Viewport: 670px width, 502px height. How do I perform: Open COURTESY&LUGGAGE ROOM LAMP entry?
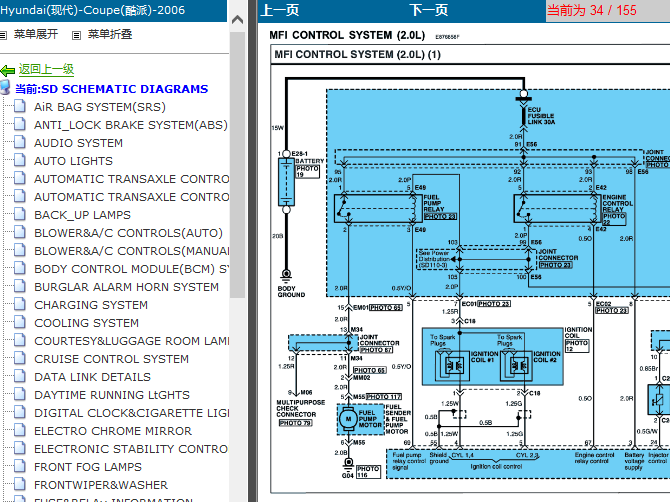click(x=132, y=341)
